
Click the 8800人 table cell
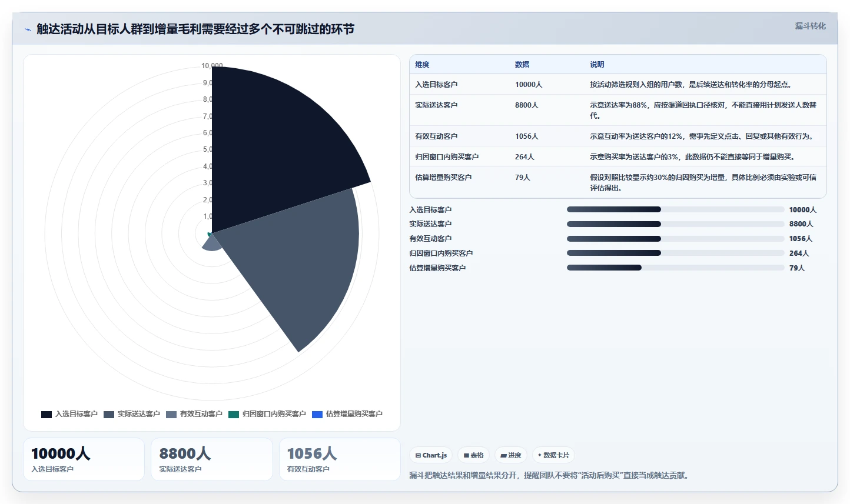(x=527, y=105)
